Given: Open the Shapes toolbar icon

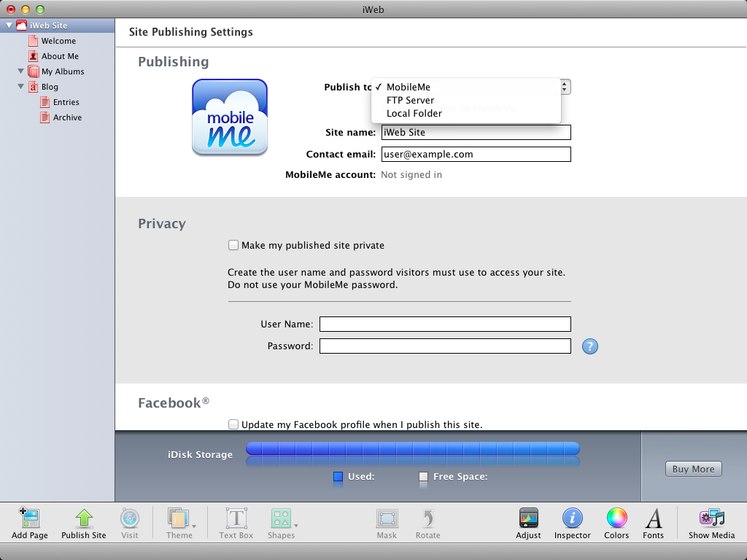Looking at the screenshot, I should (x=281, y=518).
